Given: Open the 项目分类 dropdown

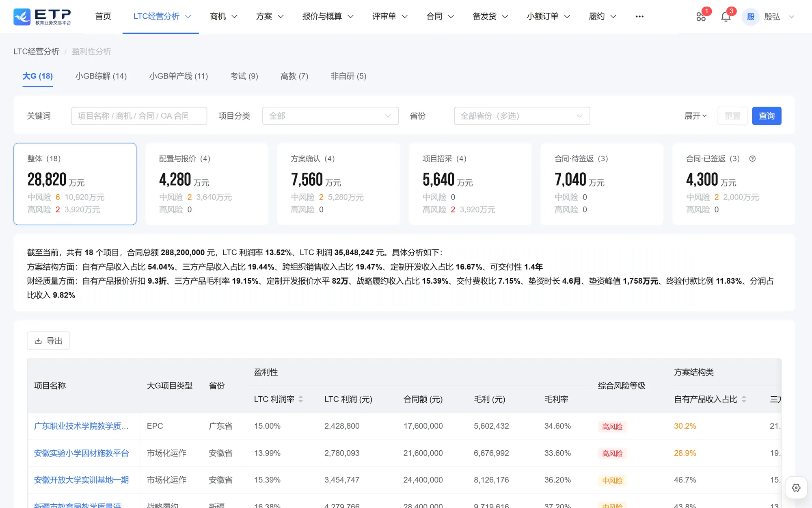Looking at the screenshot, I should pos(330,116).
